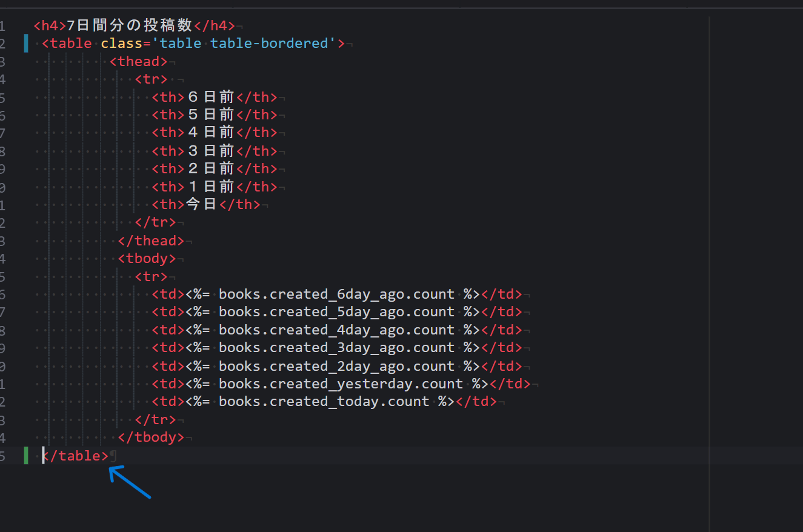Click the header cell 5日前

pyautogui.click(x=211, y=115)
